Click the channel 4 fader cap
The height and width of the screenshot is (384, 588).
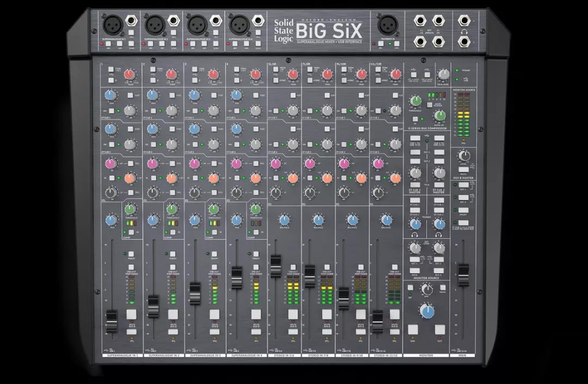[237, 278]
